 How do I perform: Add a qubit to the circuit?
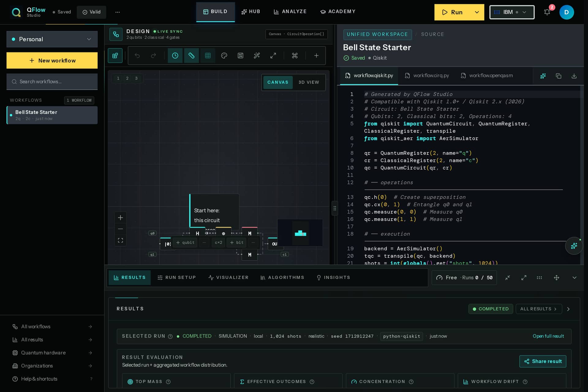coord(185,243)
